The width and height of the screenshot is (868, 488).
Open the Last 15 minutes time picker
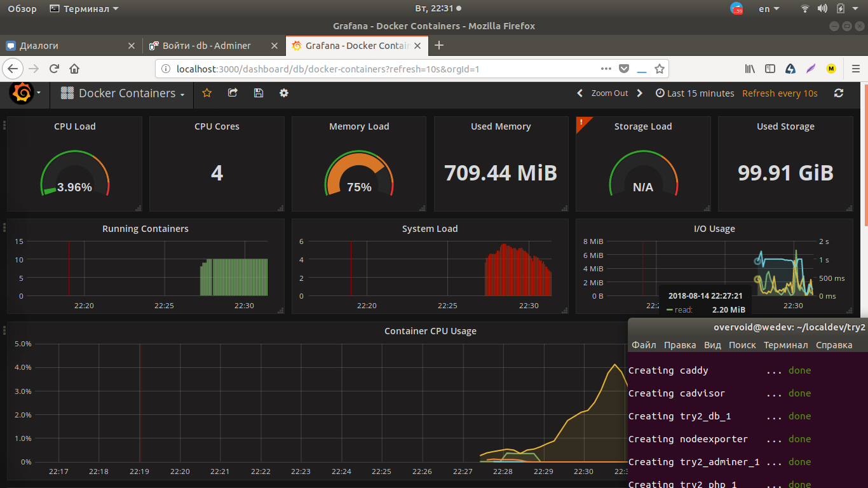point(695,93)
